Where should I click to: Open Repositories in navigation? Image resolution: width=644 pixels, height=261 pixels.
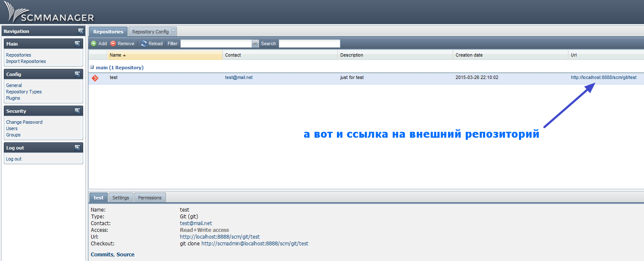click(19, 55)
